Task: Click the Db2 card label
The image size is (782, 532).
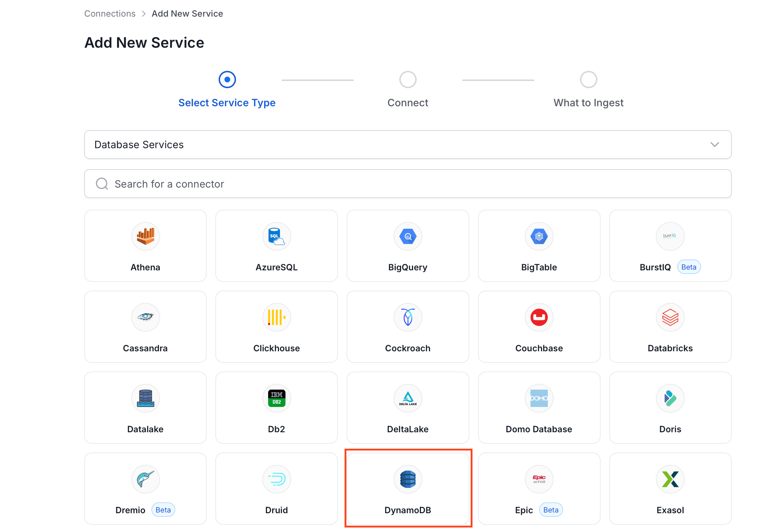Action: tap(277, 429)
